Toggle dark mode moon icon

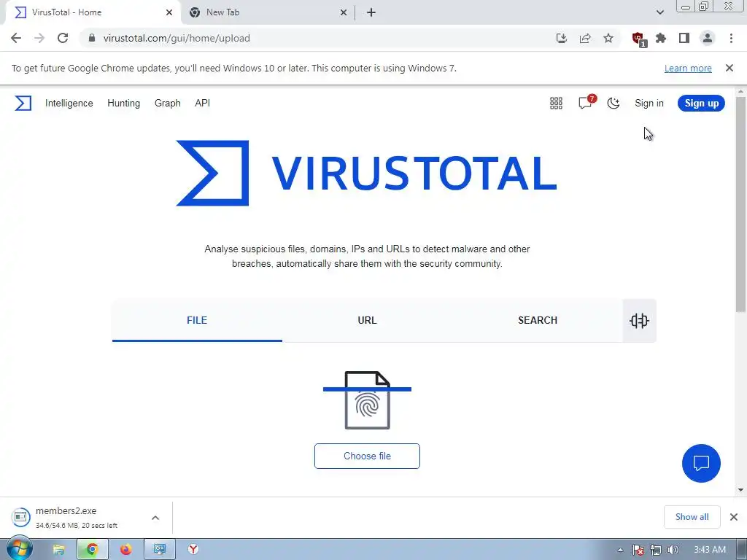614,103
